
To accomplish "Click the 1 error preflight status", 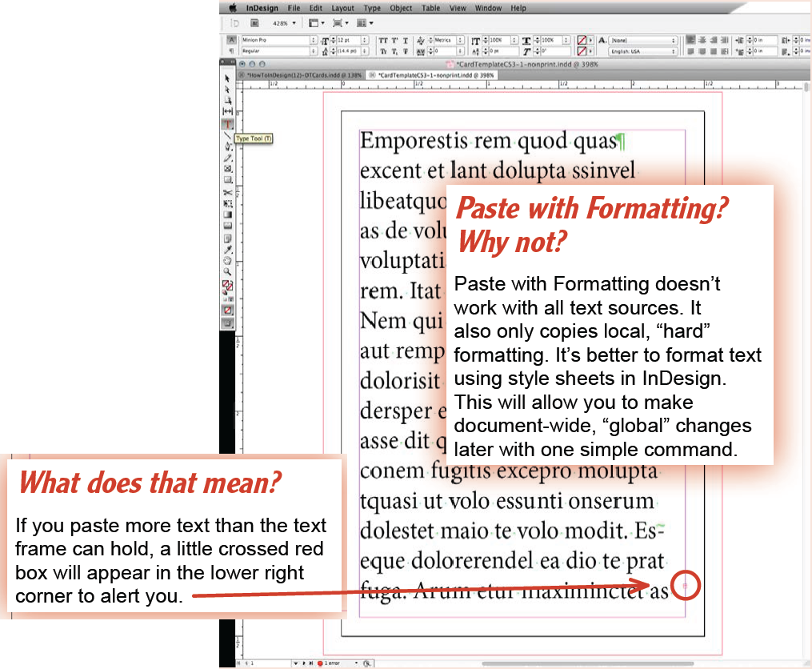I will pyautogui.click(x=342, y=663).
